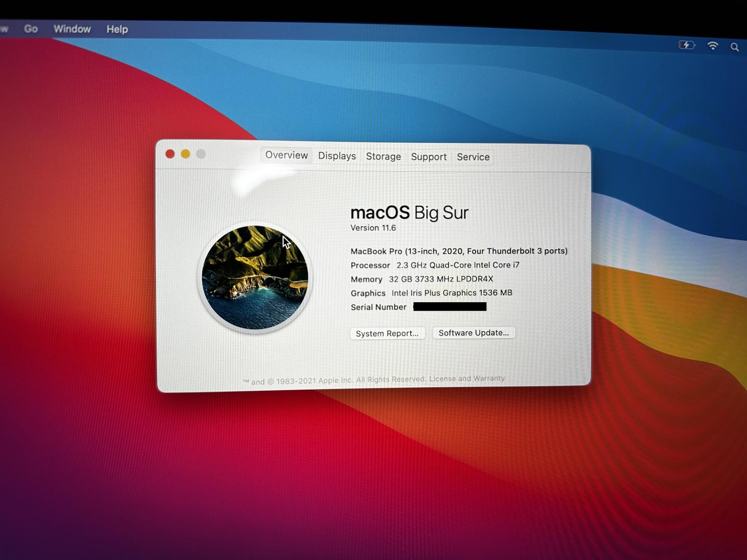Click the Processor label

pos(370,265)
